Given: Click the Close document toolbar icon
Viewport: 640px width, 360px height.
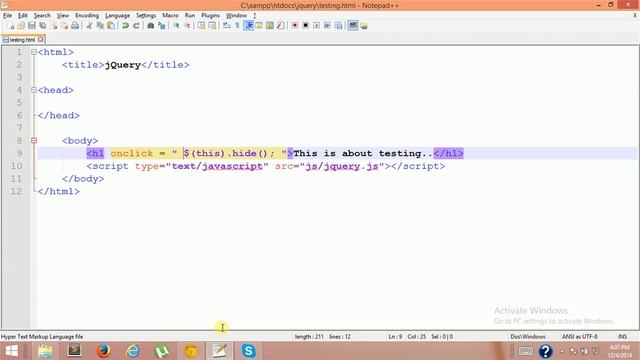Looking at the screenshot, I should click(x=54, y=26).
